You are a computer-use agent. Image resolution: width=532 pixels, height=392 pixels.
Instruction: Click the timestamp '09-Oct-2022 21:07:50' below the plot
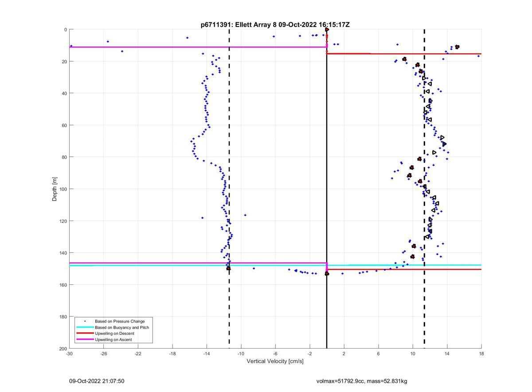click(x=97, y=381)
